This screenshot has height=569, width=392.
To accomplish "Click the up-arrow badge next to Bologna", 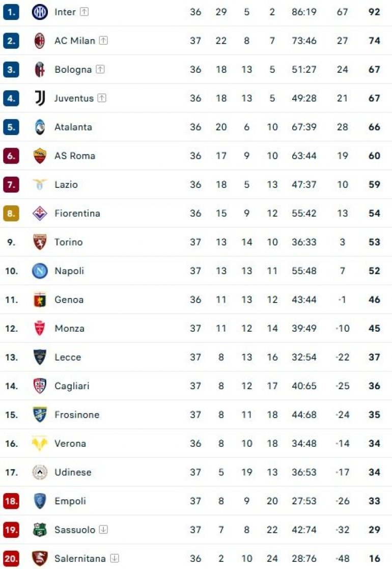I will tap(100, 70).
